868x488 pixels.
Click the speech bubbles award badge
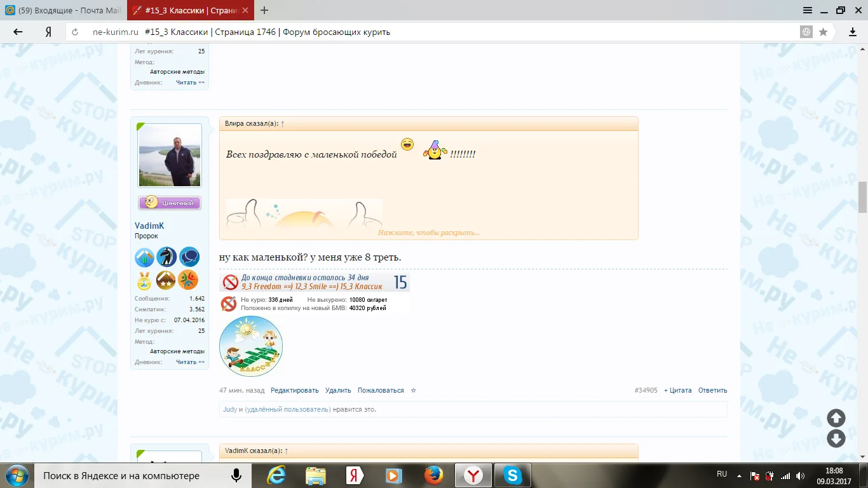pyautogui.click(x=189, y=257)
